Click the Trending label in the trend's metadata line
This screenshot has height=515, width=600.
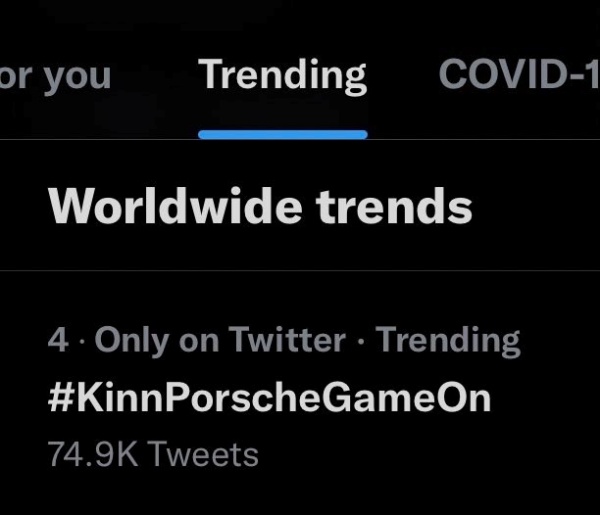(448, 341)
